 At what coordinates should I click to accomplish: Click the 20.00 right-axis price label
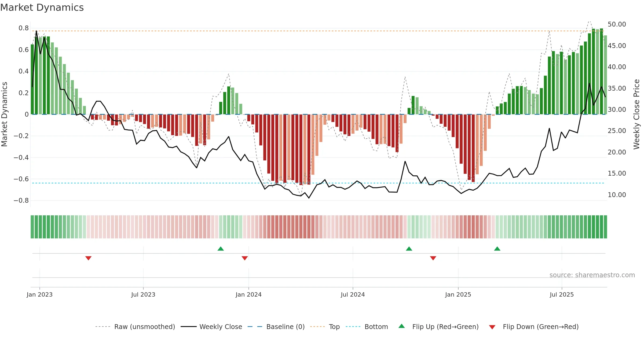tap(617, 152)
